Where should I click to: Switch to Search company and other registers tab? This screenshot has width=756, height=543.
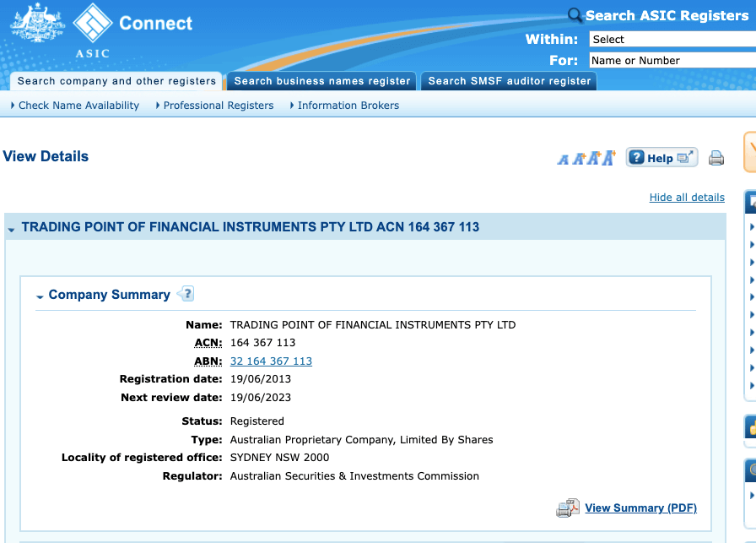[x=116, y=81]
